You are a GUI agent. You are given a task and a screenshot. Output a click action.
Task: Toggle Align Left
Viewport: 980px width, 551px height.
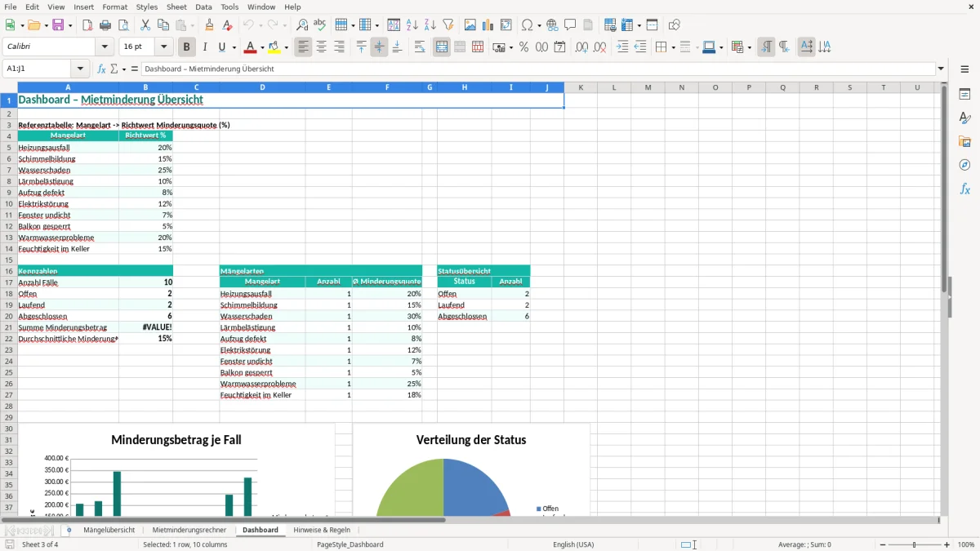click(304, 47)
